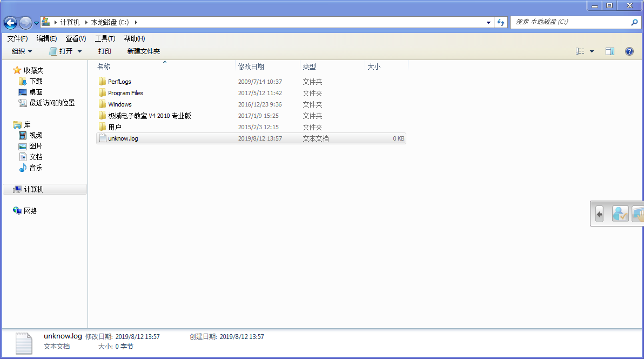Select the unknow.log file icon
644x359 pixels.
coord(103,138)
